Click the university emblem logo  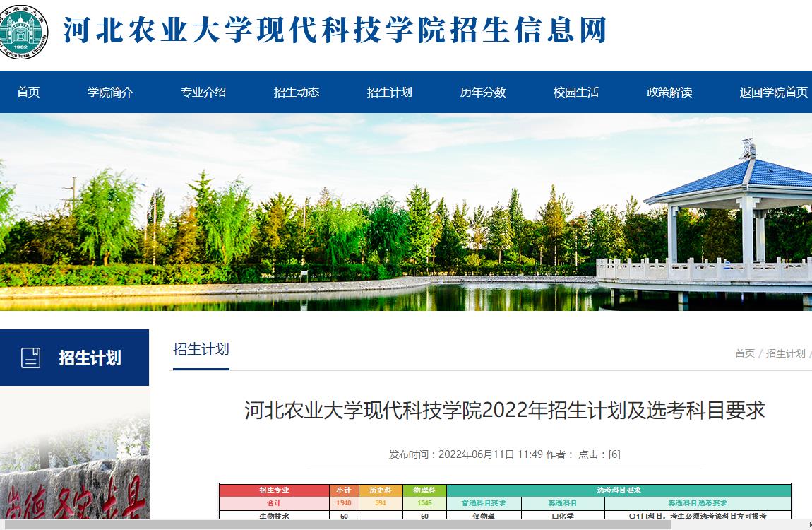pos(23,31)
